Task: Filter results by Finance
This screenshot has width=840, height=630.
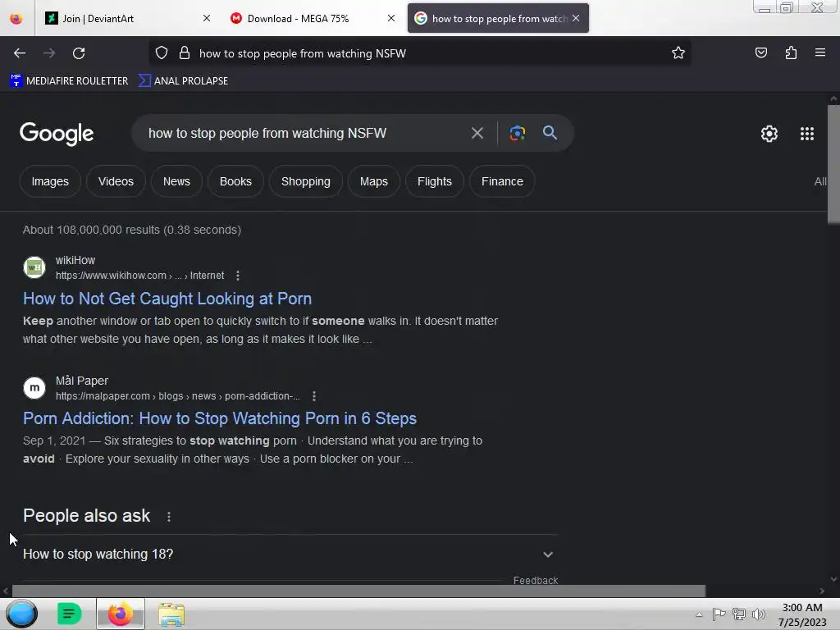Action: [502, 181]
